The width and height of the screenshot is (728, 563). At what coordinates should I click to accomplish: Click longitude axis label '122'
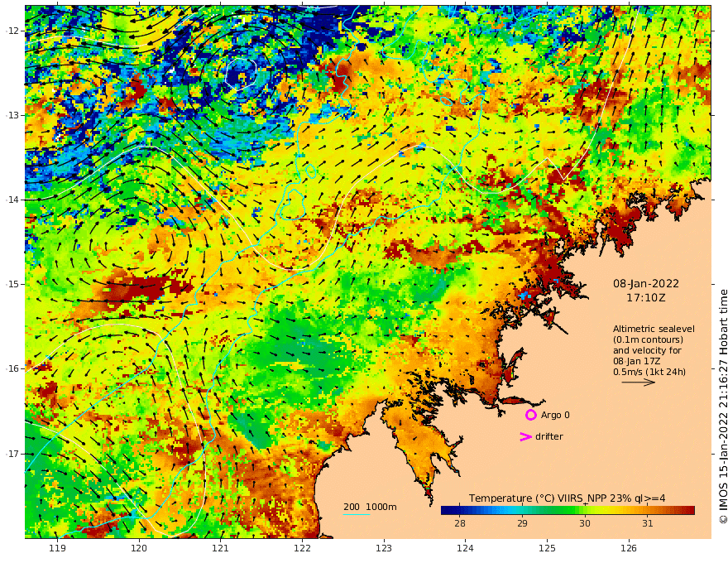click(302, 548)
